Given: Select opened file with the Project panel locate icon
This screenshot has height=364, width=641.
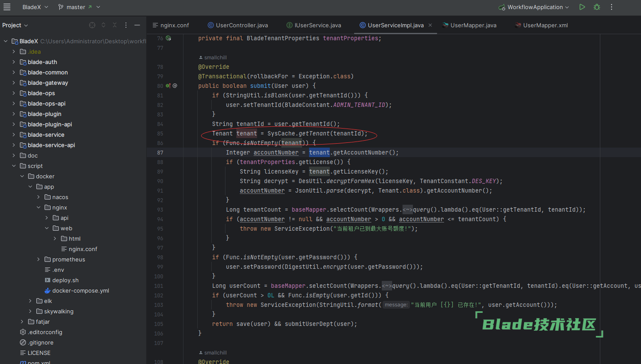Looking at the screenshot, I should tap(92, 25).
